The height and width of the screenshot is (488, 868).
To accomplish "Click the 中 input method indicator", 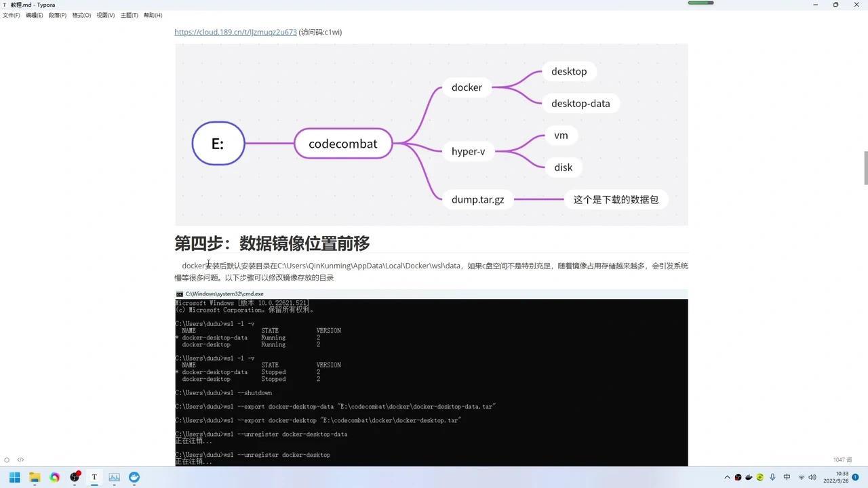I will [x=785, y=476].
